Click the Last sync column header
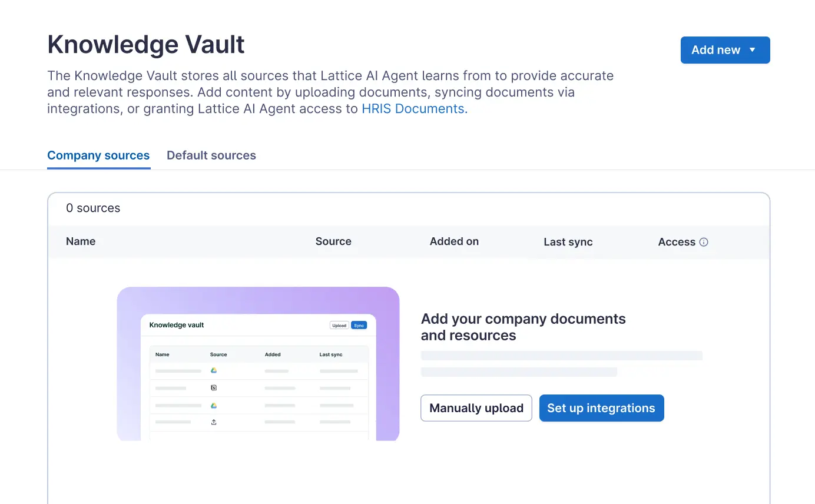The height and width of the screenshot is (504, 815). pos(568,242)
